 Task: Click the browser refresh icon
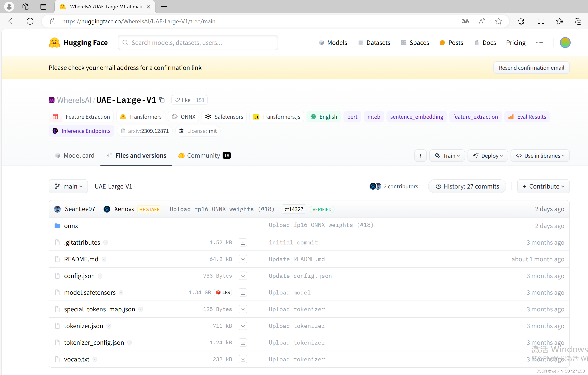point(30,21)
